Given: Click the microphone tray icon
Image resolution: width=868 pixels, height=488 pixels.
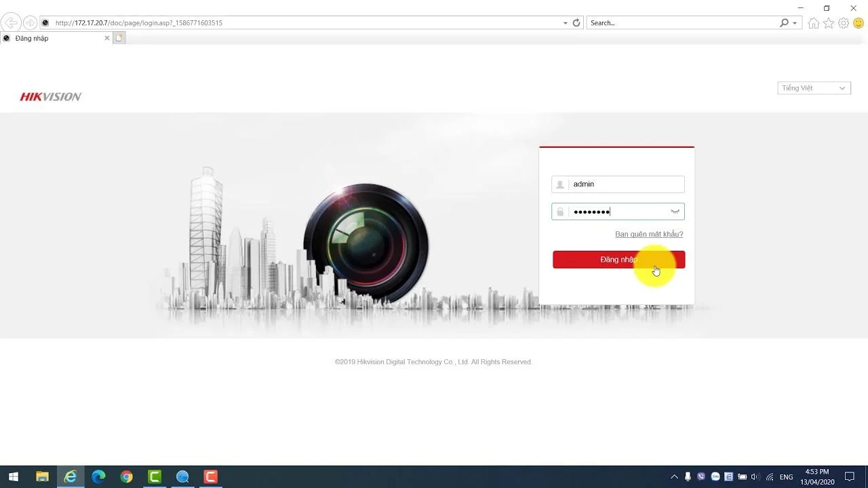Looking at the screenshot, I should (688, 477).
